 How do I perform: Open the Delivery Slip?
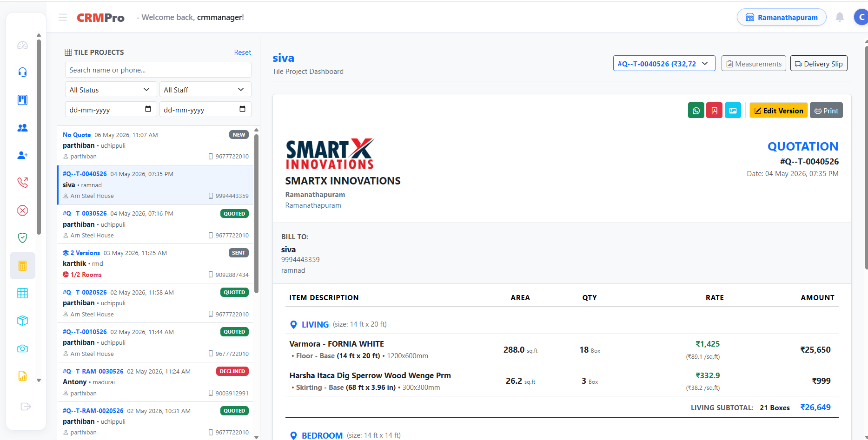tap(819, 64)
